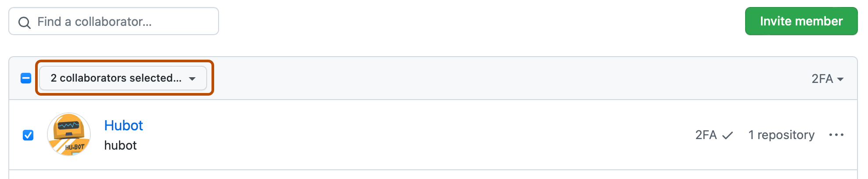Open the Hubot profile name link
868x179 pixels.
123,125
